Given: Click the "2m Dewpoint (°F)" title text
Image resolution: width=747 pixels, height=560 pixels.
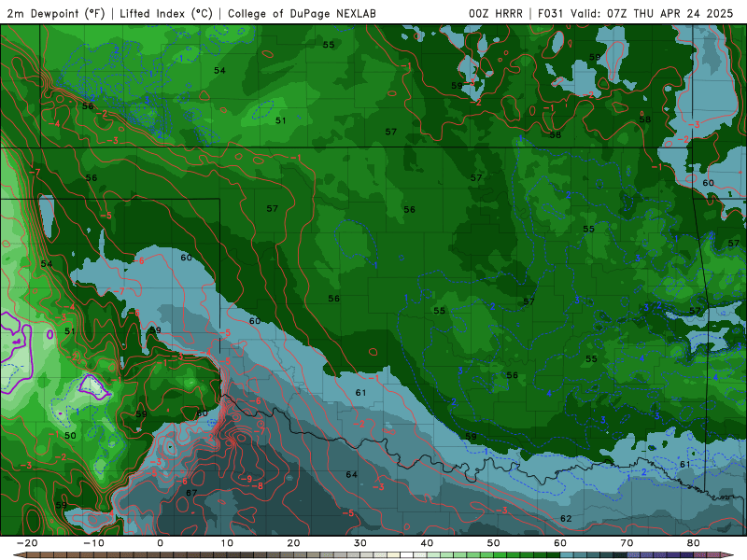Looking at the screenshot, I should click(x=56, y=13).
